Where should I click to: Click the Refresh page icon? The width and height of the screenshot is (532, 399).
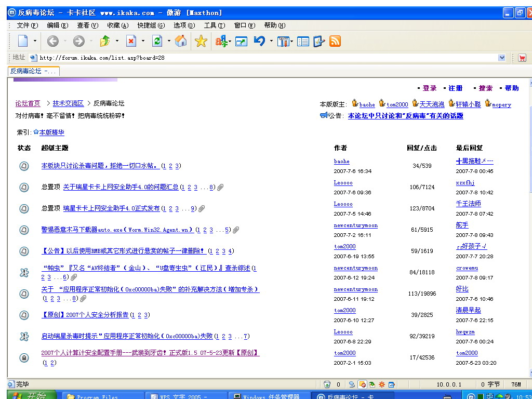[x=157, y=41]
